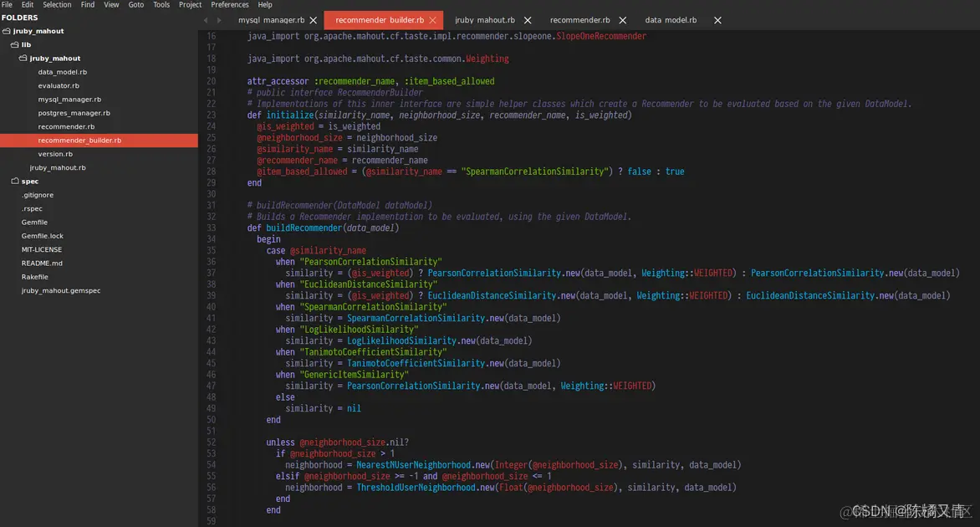Open the Edit menu
Image resolution: width=980 pixels, height=527 pixels.
click(28, 4)
